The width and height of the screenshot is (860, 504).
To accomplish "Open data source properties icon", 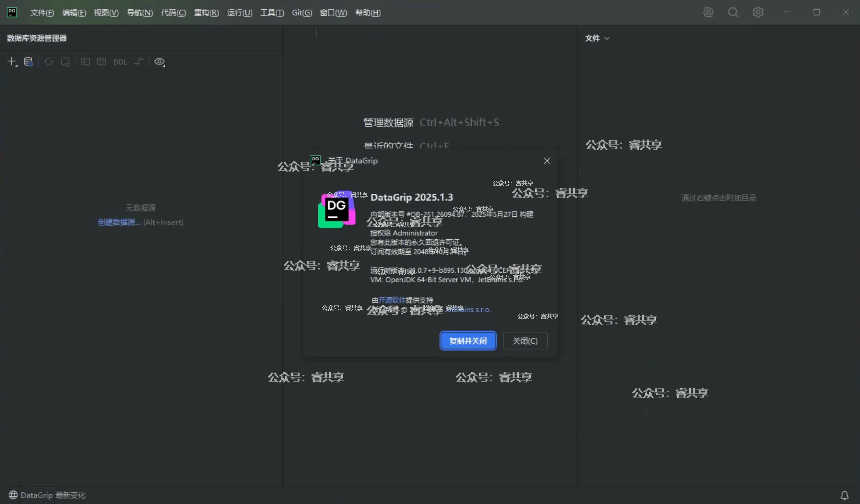I will [x=28, y=62].
